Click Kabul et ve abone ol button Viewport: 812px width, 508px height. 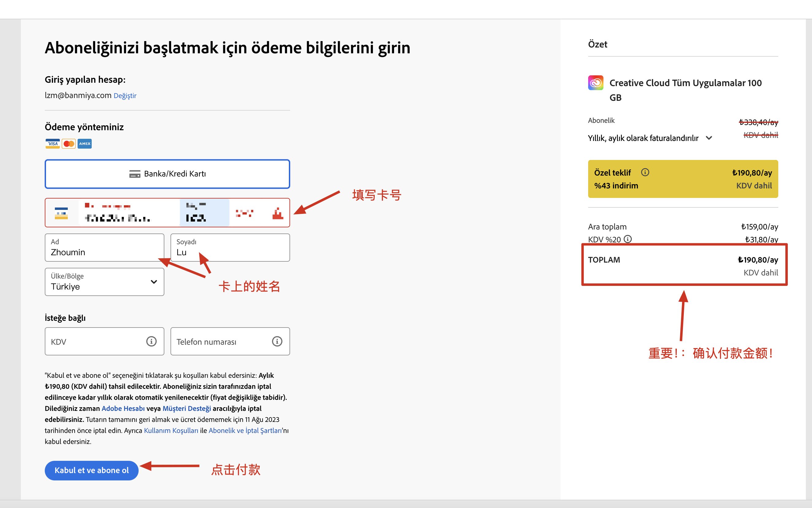[x=91, y=470]
